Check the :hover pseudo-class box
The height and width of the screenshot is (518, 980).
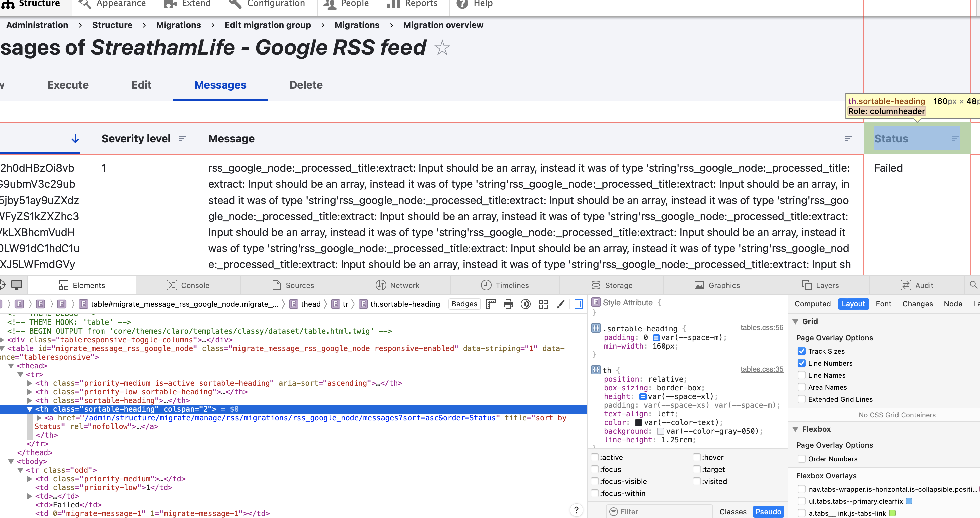click(x=696, y=457)
